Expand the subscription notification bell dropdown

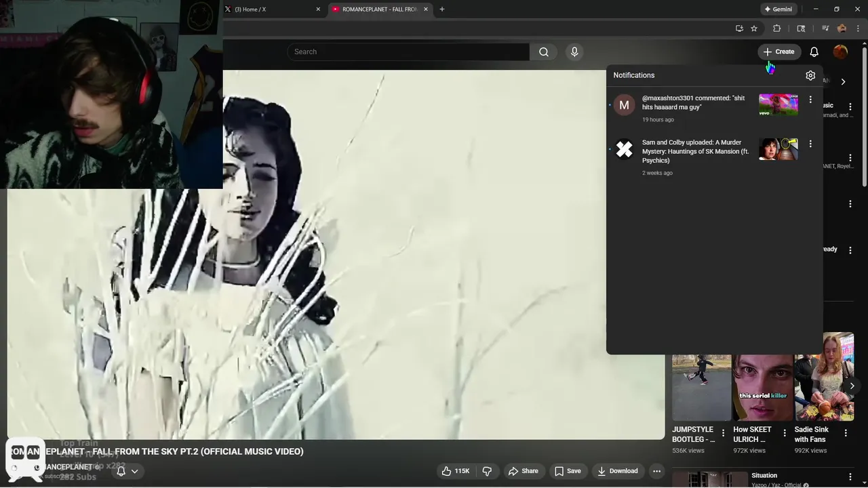coord(127,471)
